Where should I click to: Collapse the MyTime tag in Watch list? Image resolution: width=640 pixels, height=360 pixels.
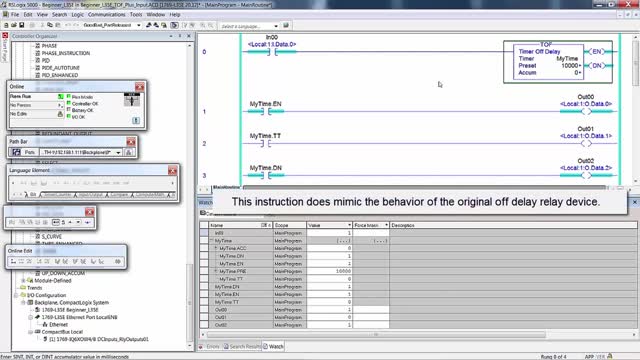(x=212, y=241)
